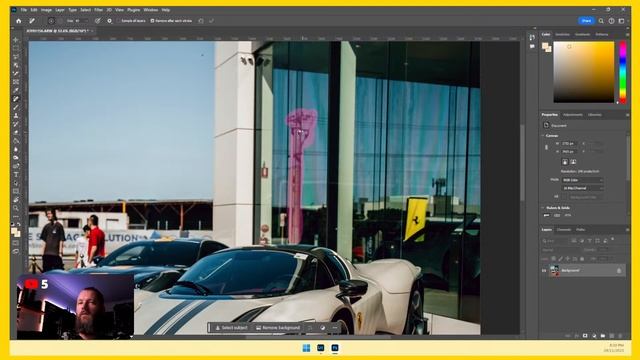Switch to the Libraries tab

(x=595, y=115)
